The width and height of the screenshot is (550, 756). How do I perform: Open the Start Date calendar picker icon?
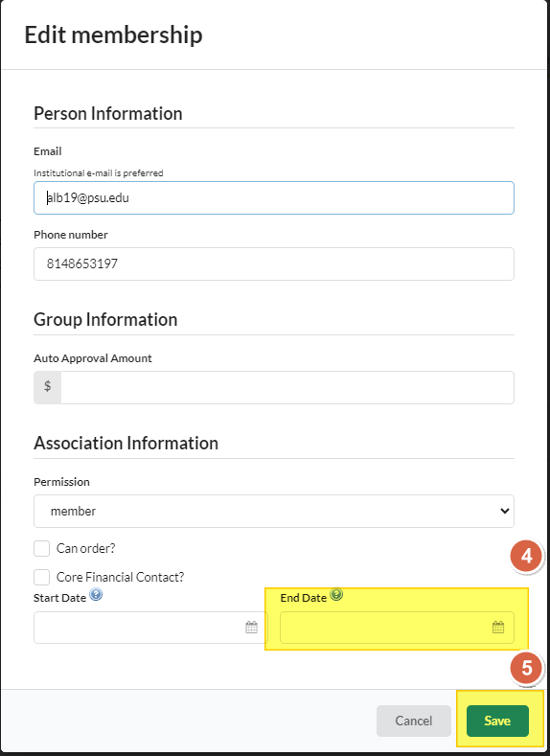click(x=251, y=628)
